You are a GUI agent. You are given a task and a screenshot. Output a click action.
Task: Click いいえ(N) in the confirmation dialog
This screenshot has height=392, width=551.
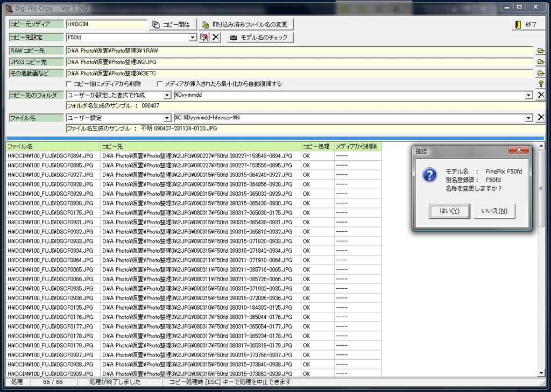coord(494,211)
